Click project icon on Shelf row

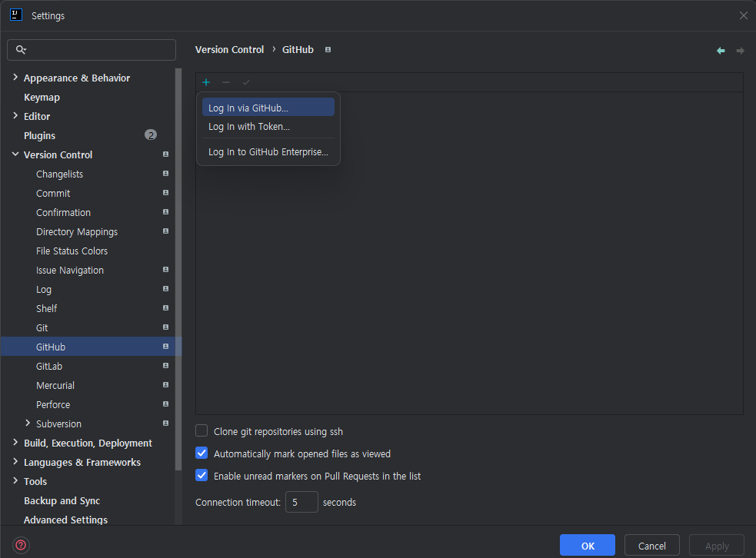pyautogui.click(x=166, y=308)
